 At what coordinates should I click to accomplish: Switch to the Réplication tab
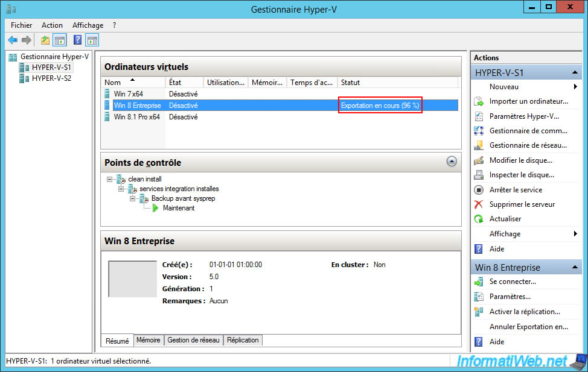coord(243,340)
